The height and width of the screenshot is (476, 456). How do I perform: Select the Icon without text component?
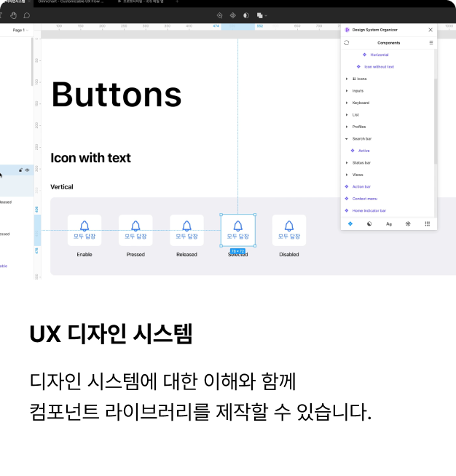379,67
